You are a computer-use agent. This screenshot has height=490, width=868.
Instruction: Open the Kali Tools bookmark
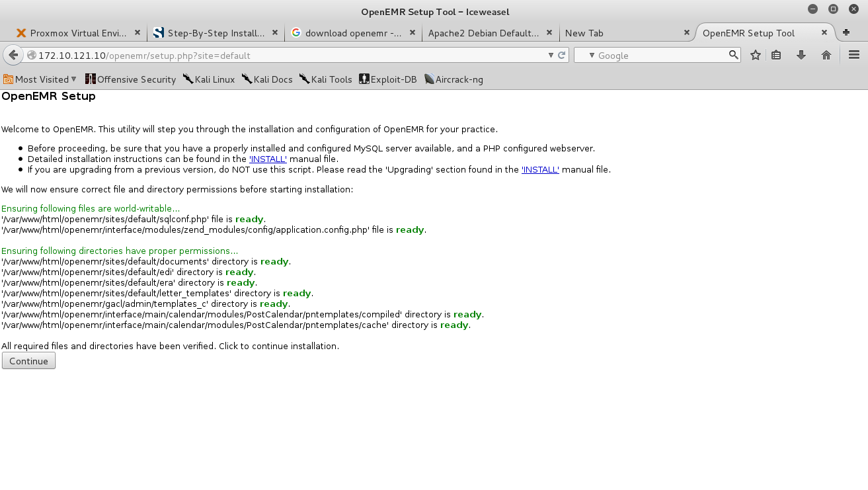tap(326, 79)
